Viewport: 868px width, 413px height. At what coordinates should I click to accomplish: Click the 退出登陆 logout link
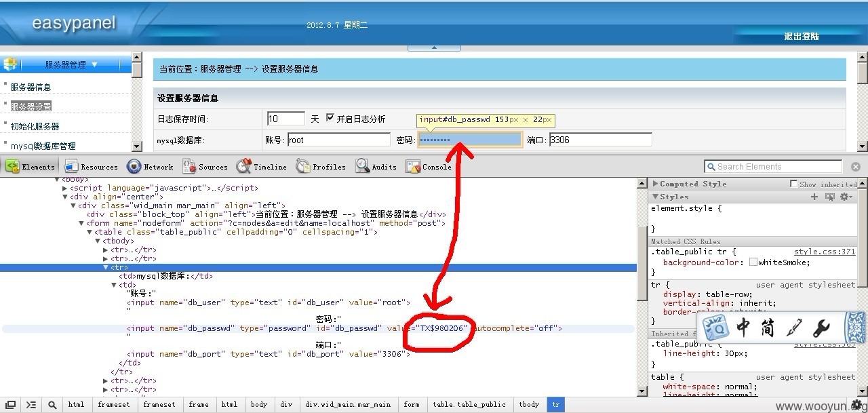click(802, 37)
